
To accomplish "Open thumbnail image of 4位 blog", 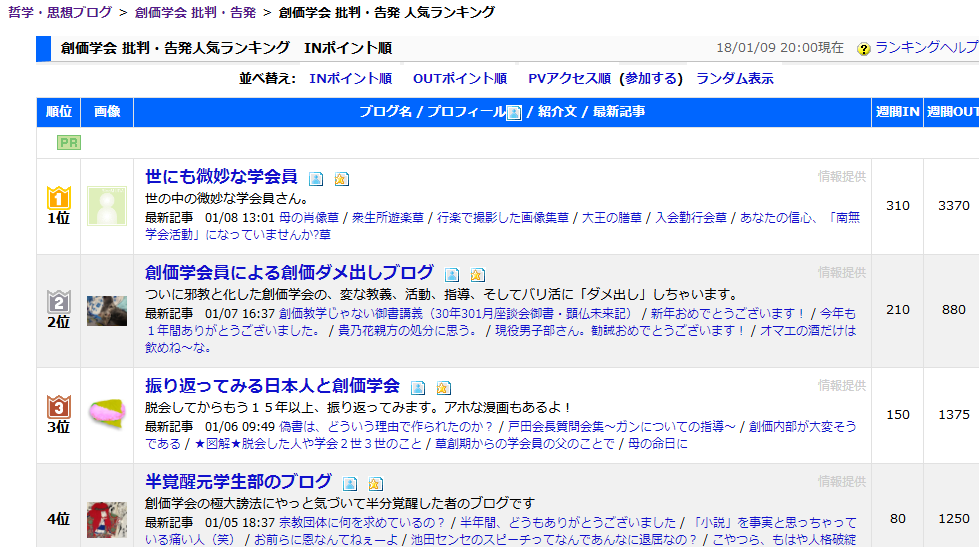I will [107, 520].
